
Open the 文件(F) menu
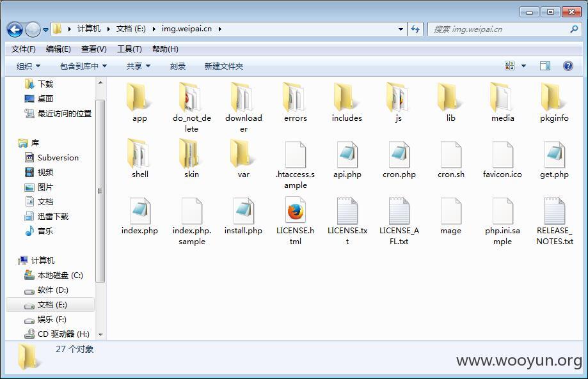point(23,49)
